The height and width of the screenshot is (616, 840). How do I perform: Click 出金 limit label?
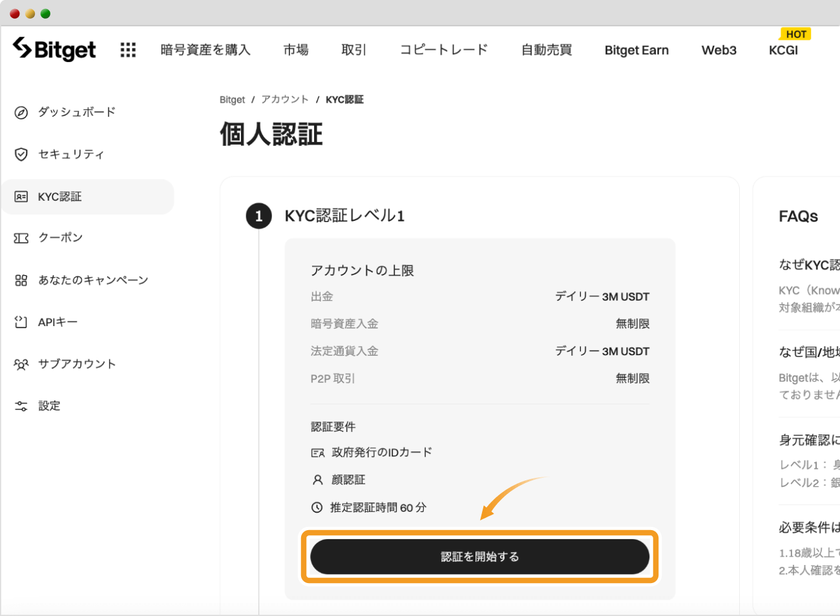(322, 296)
